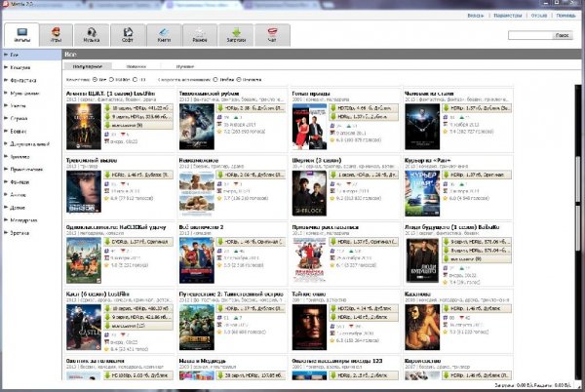The image size is (585, 392).
Task: Download Агенты Щ.И.Т. 10 серия HDRip
Action: point(138,108)
